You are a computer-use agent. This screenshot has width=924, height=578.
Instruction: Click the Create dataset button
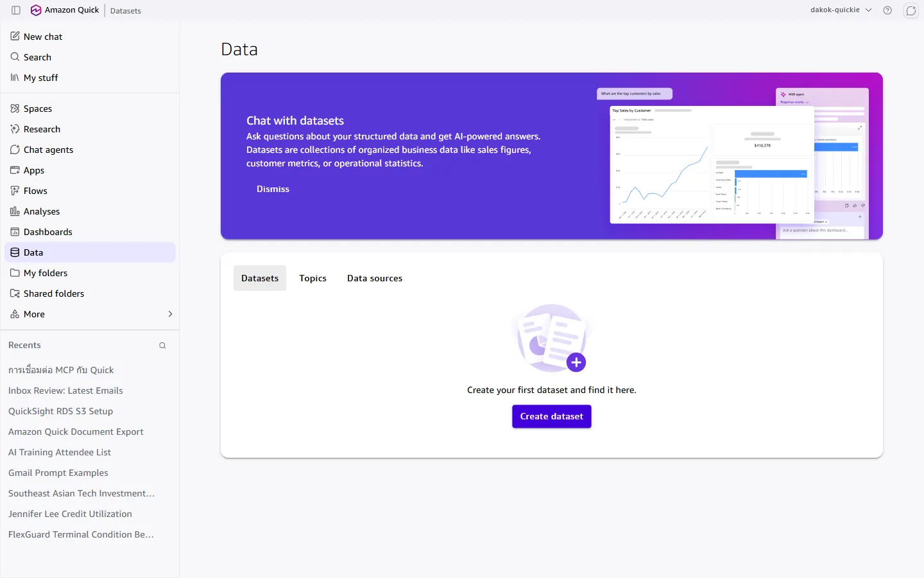click(x=552, y=416)
